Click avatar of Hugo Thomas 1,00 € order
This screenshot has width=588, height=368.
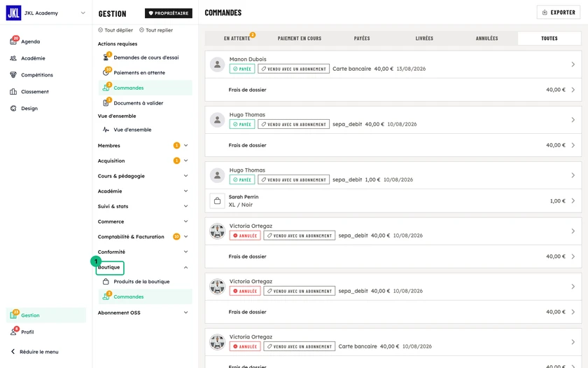tap(217, 175)
